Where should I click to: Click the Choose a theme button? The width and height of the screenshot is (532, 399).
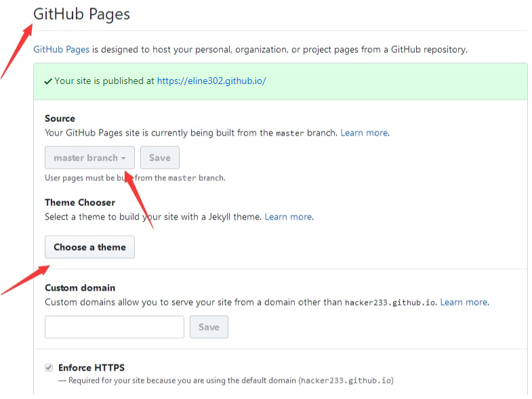pyautogui.click(x=89, y=247)
